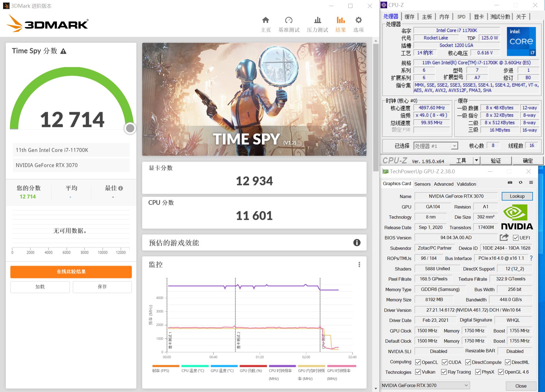Screen dimensions: 545x392
Task: Refresh GPU-Z readings via the circular arrows icon
Action: 520,183
